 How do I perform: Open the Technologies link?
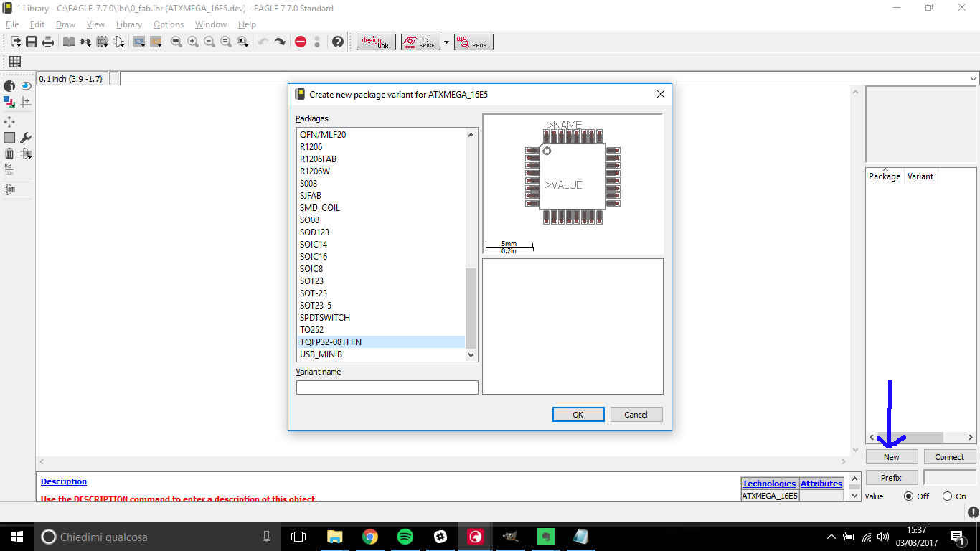(x=769, y=484)
